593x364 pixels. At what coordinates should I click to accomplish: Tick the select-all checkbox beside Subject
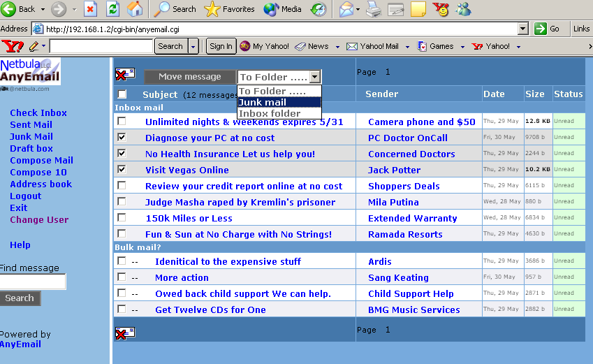(122, 94)
